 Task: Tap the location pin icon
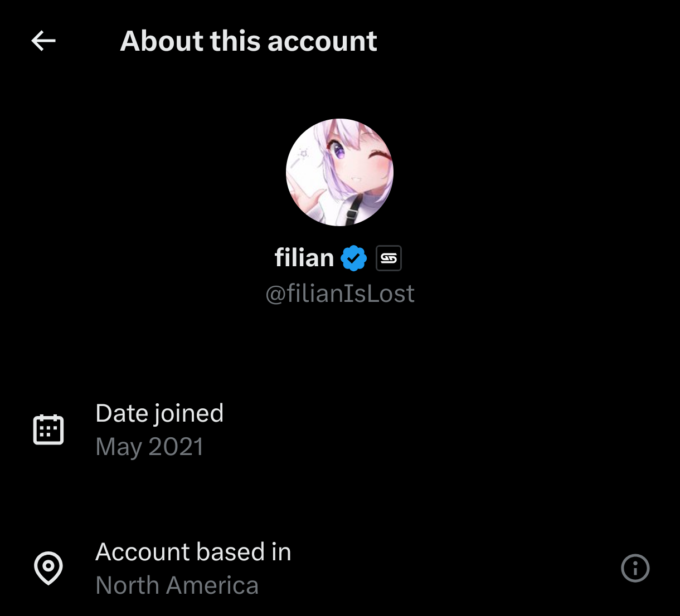48,568
